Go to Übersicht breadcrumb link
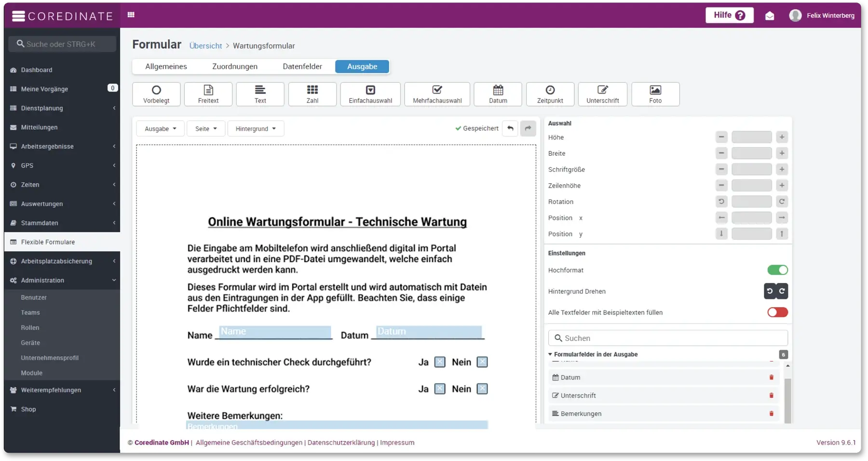The image size is (868, 461). pos(205,46)
